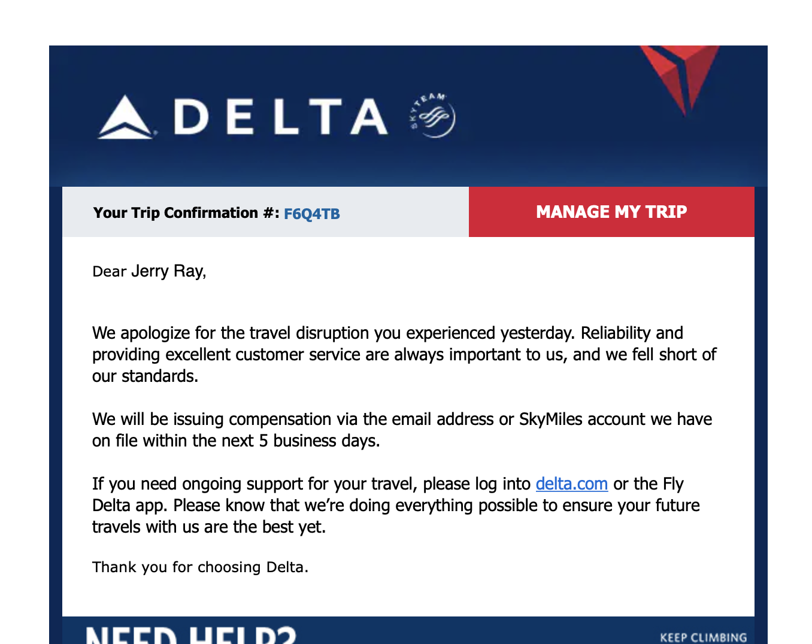Click the phrase "travels with us are the best yet"
This screenshot has height=644, width=812.
pyautogui.click(x=208, y=527)
